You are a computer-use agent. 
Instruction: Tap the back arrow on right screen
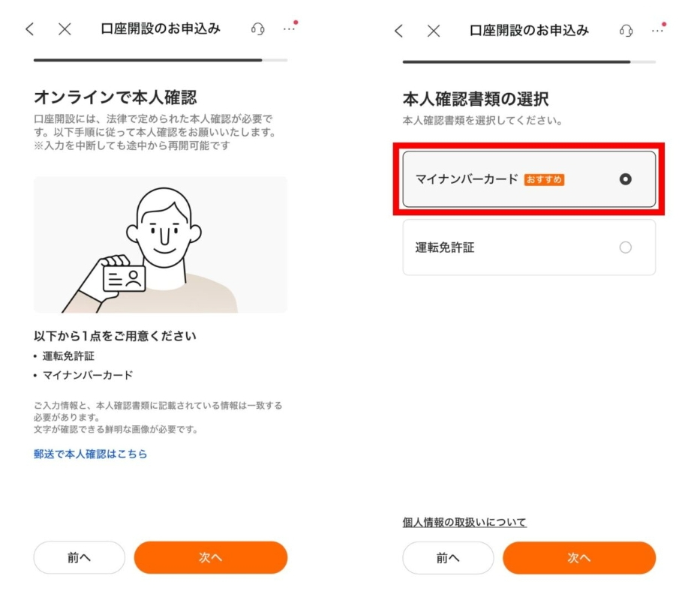[398, 31]
